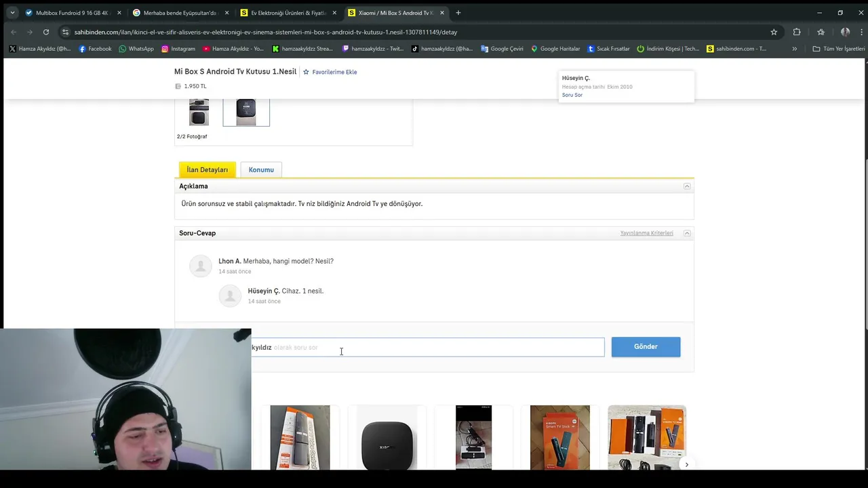Image resolution: width=868 pixels, height=488 pixels.
Task: Open the dark phone-photo listing thumbnail
Action: point(473,437)
